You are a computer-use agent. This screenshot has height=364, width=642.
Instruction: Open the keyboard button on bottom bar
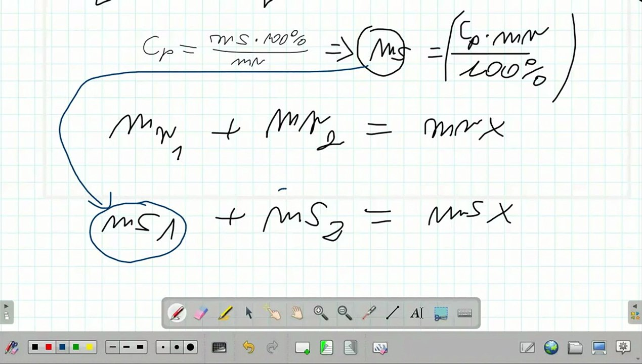(219, 347)
